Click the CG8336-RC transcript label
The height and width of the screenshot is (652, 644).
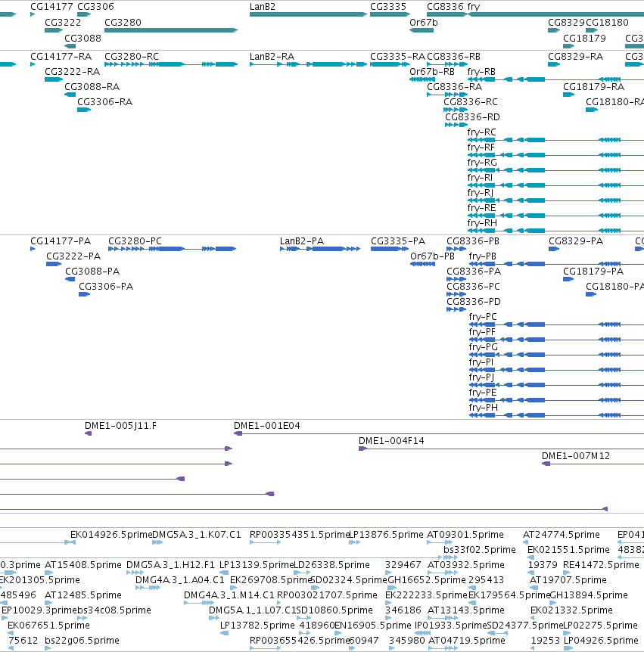tap(471, 102)
